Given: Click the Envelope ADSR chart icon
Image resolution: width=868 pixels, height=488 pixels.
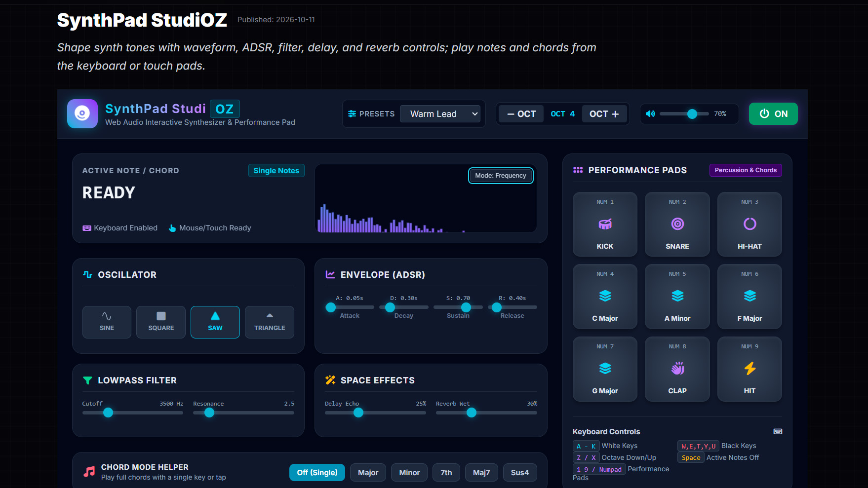Looking at the screenshot, I should (x=330, y=274).
